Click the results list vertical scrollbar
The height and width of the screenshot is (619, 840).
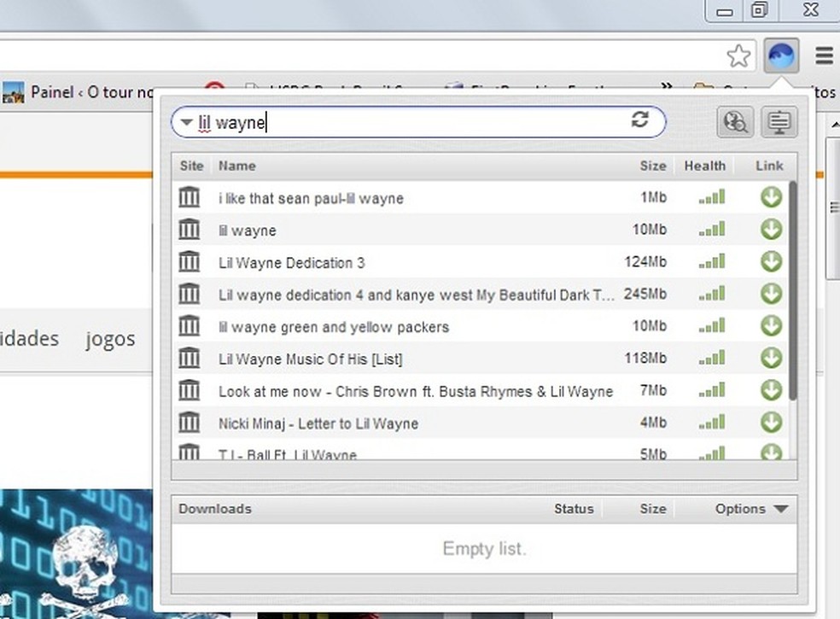click(x=792, y=291)
